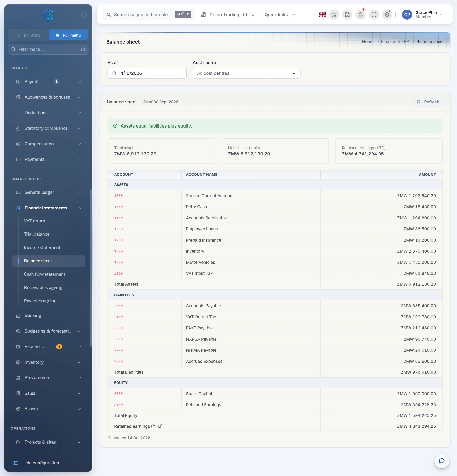Viewport: 457px width, 476px height.
Task: Expand the General ledger menu
Action: [x=48, y=192]
